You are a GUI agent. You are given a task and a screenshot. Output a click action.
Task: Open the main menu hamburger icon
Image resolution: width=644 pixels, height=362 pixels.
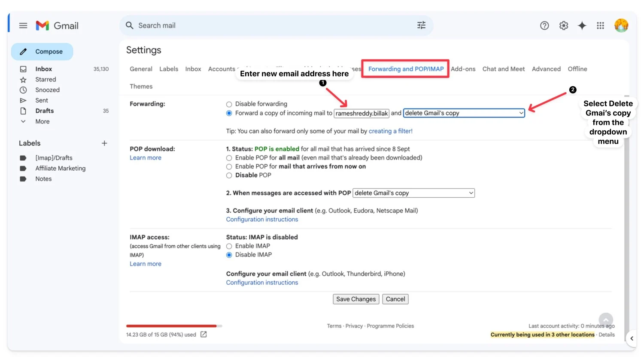click(23, 26)
